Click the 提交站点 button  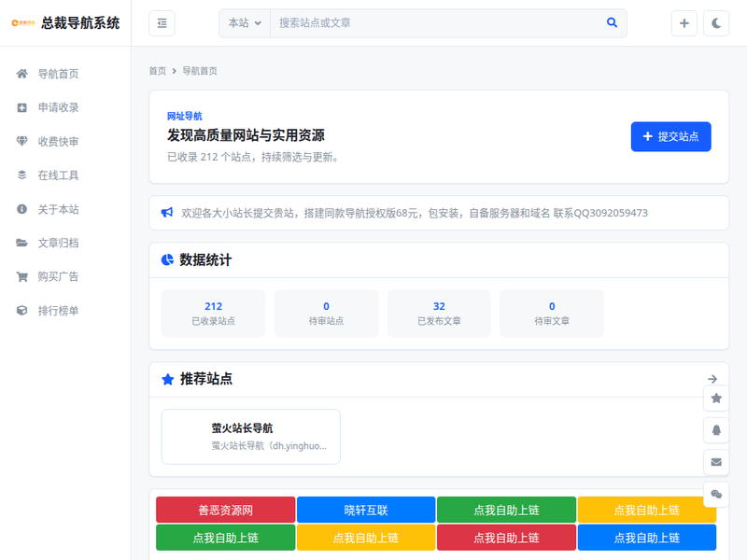pos(670,136)
